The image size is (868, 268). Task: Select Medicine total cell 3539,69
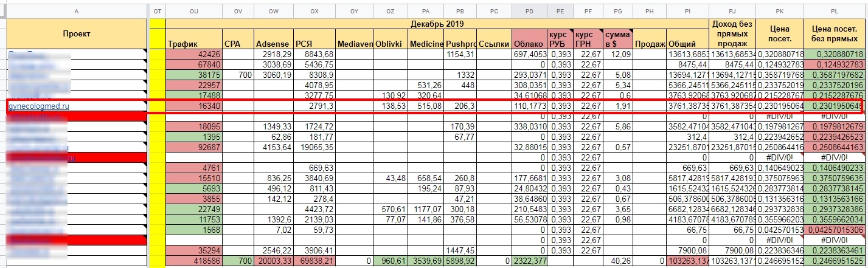point(426,261)
